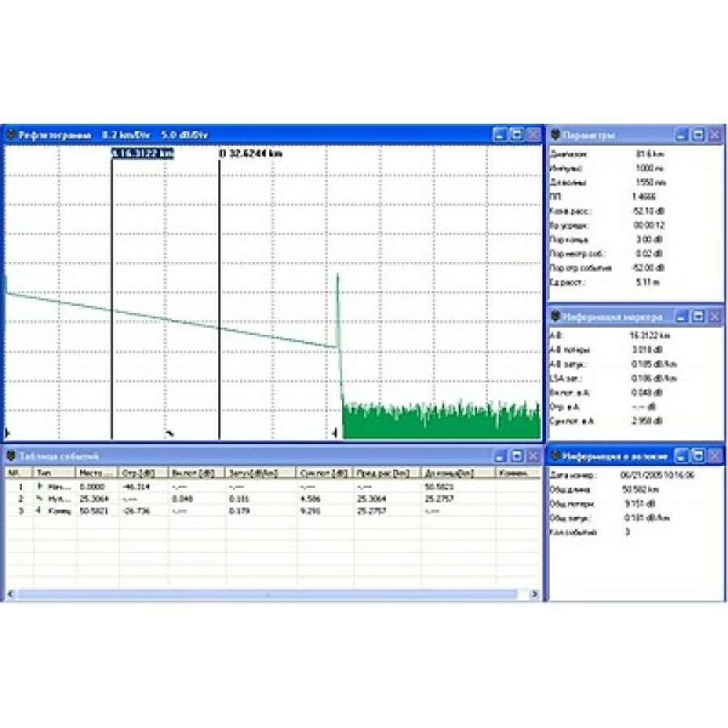The height and width of the screenshot is (728, 728).
Task: Maximize the Parameters panel
Action: [698, 135]
